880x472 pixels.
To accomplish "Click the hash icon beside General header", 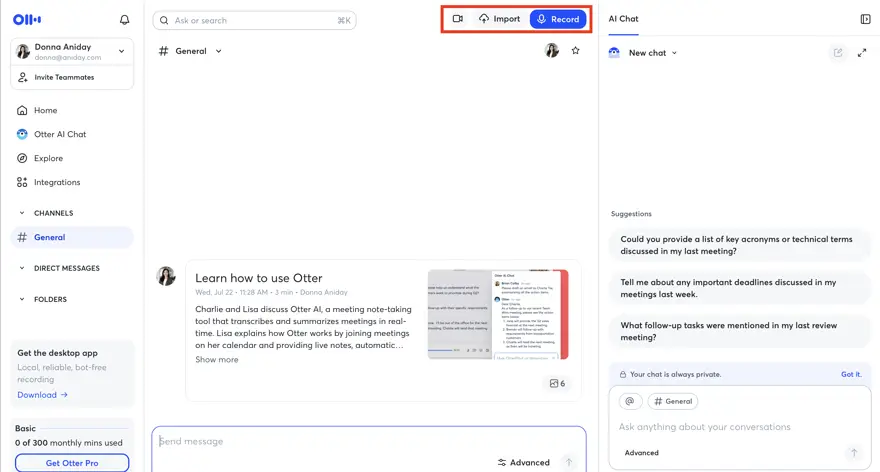I will click(163, 51).
